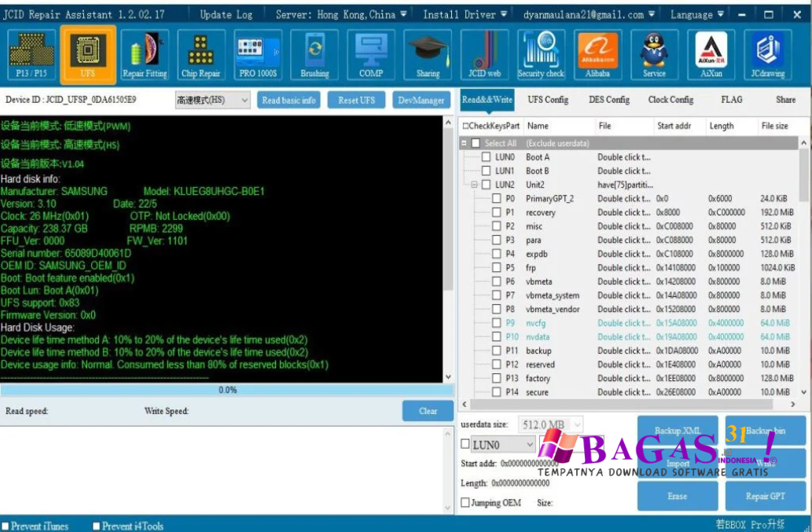This screenshot has height=532, width=812.
Task: Check the LUN0 Boot A checkbox
Action: click(486, 157)
